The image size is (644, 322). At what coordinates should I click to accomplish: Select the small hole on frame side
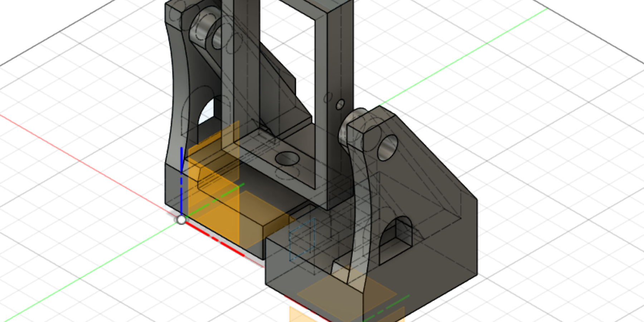click(340, 104)
